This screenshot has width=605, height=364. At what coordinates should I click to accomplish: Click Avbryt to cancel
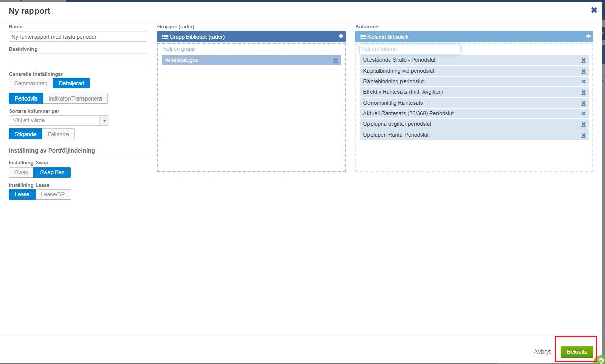542,352
